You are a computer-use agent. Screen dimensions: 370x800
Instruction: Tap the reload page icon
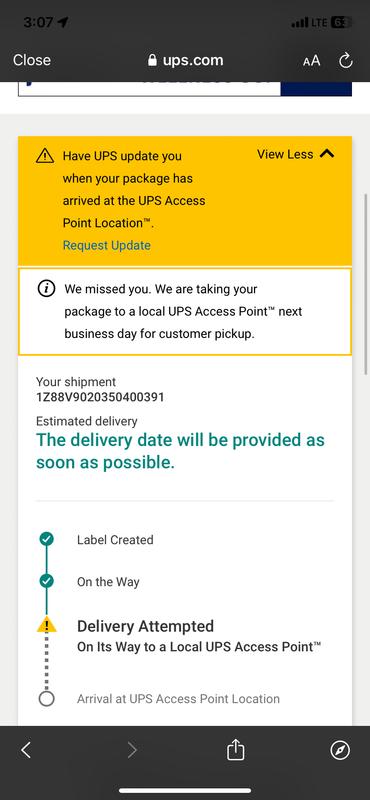point(346,61)
